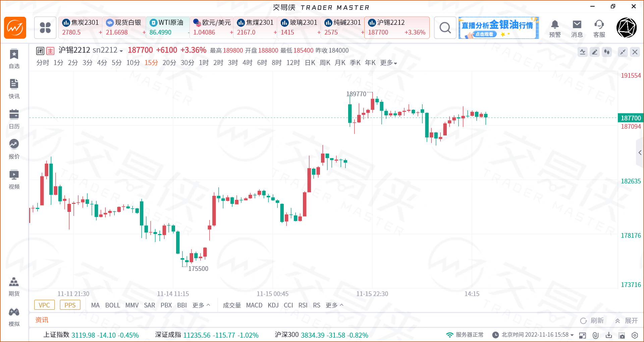Click the 刷新 refresh button
The image size is (644, 342).
592,321
